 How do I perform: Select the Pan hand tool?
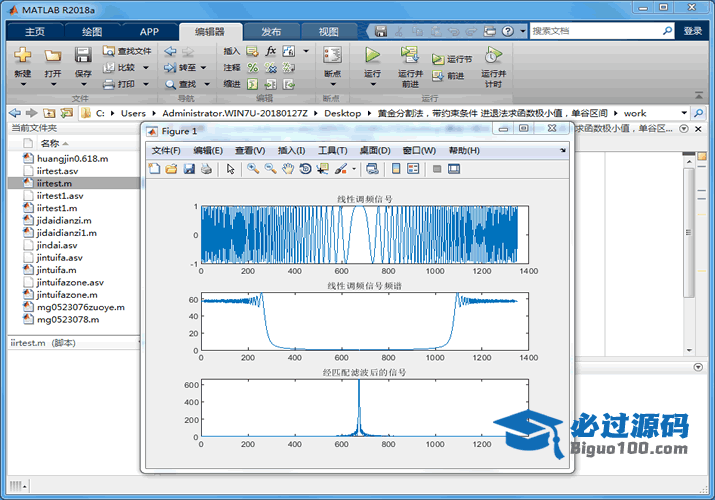[x=288, y=169]
